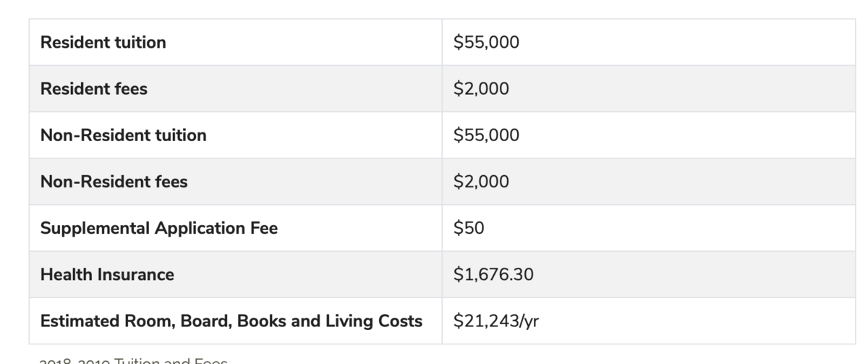Click the 2018-2019 Tuition and Fees caption
The image size is (868, 364).
coord(132,360)
